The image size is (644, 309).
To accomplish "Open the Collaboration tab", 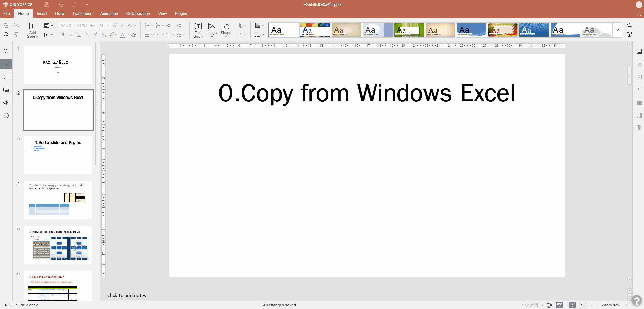I will (138, 14).
